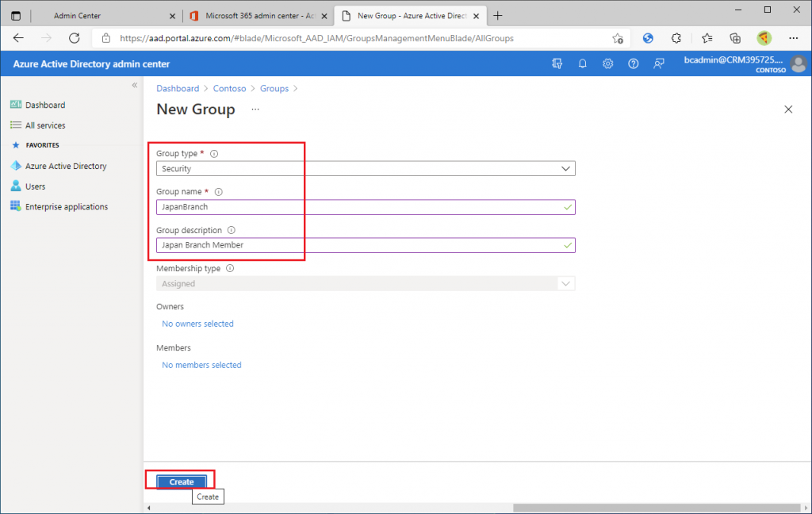Image resolution: width=812 pixels, height=514 pixels.
Task: Open portal settings gear
Action: [608, 63]
